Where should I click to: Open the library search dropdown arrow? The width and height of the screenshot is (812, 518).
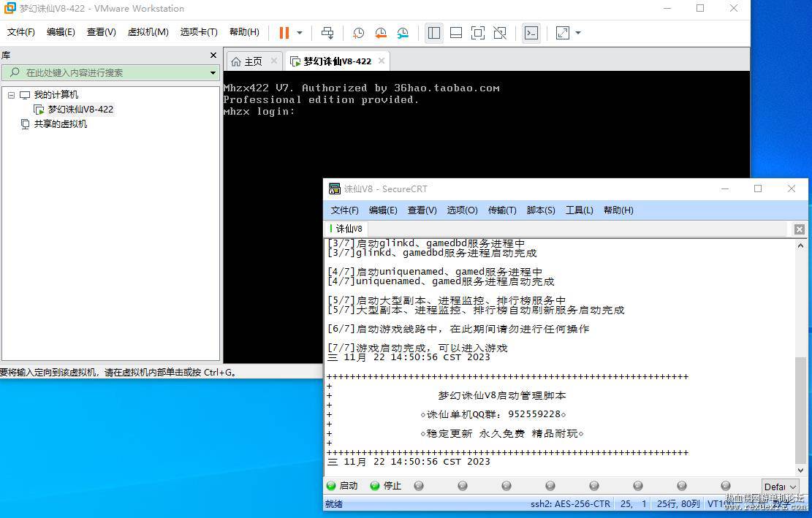tap(213, 73)
